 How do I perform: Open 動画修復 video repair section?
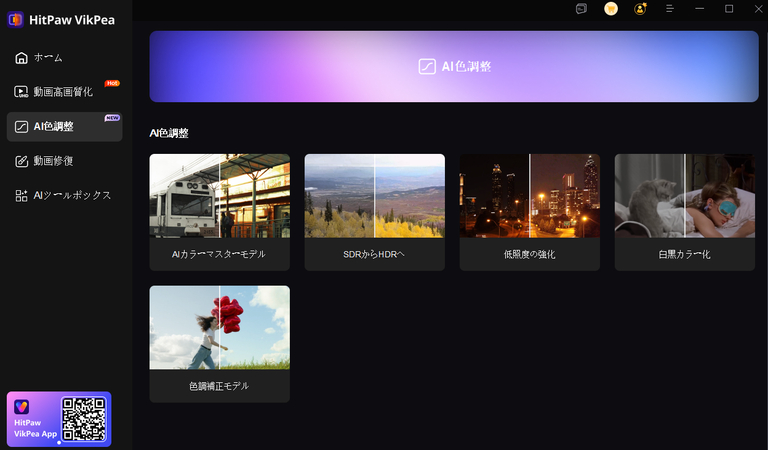(53, 161)
